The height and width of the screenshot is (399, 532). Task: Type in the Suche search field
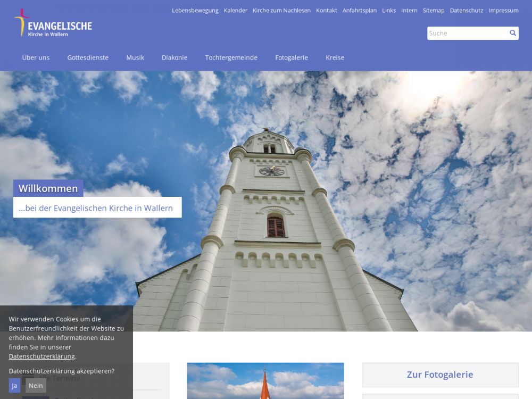point(467,33)
